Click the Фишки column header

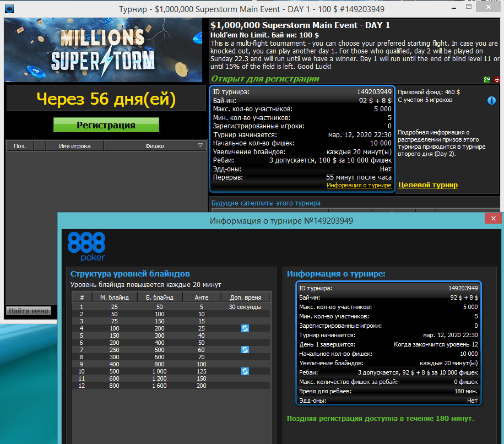click(x=155, y=146)
